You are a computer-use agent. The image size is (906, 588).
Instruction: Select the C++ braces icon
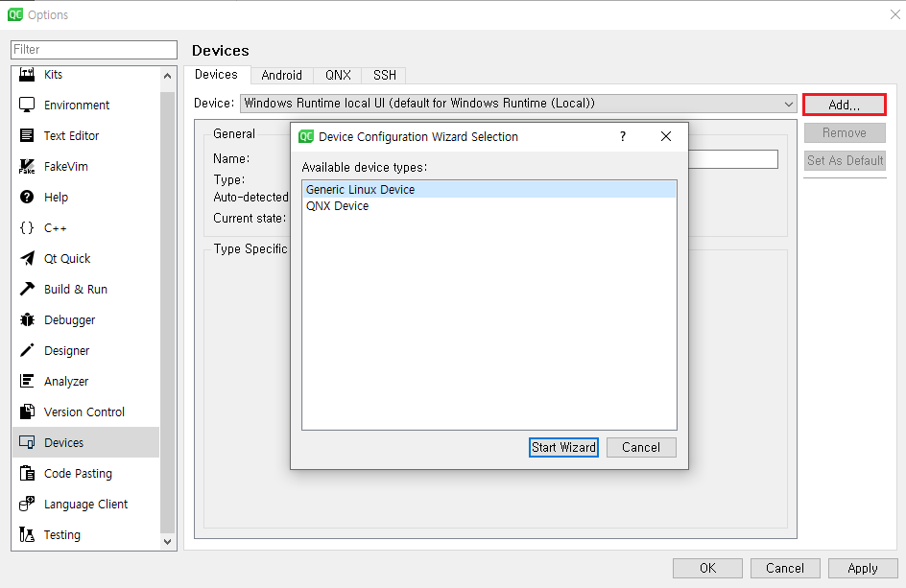tap(27, 227)
